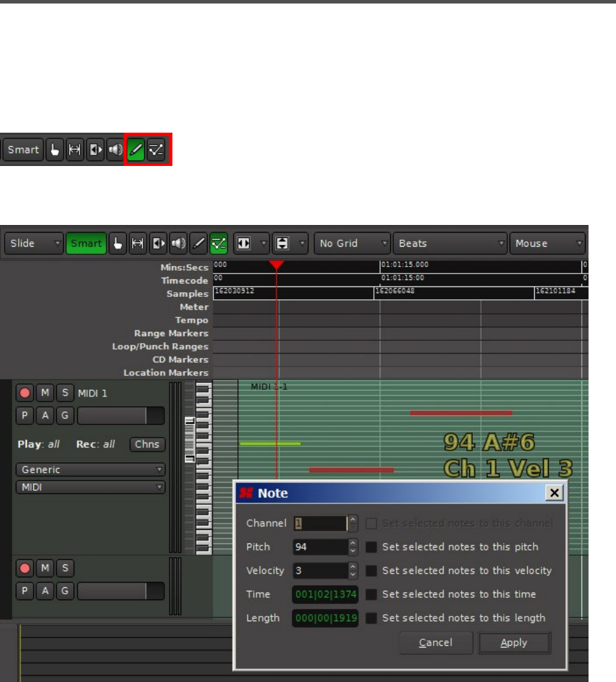Open the Beats grid type dropdown
The height and width of the screenshot is (682, 616).
pyautogui.click(x=450, y=243)
